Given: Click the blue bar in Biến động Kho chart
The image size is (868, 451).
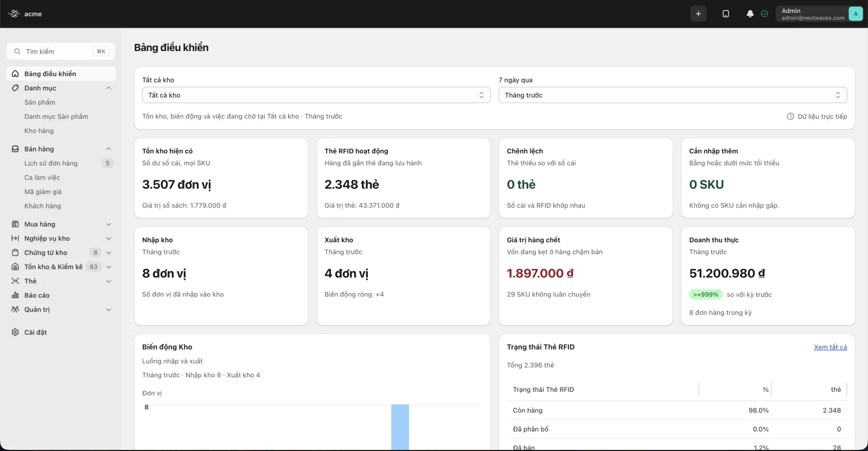Looking at the screenshot, I should pos(400,427).
